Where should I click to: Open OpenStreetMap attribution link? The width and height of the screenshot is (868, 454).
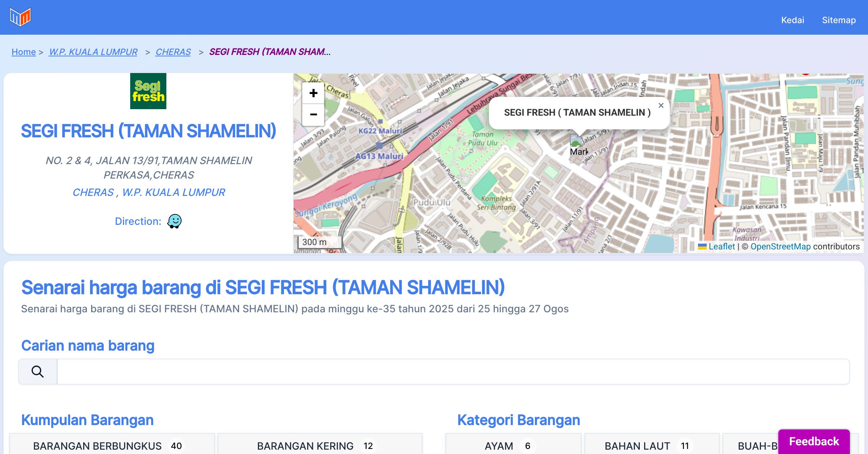coord(780,247)
